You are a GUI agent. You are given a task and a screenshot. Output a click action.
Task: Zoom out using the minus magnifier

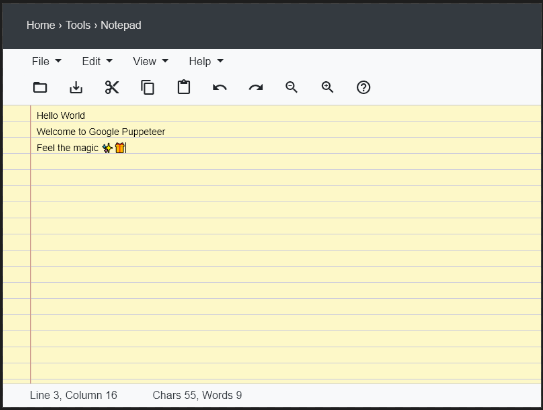292,87
